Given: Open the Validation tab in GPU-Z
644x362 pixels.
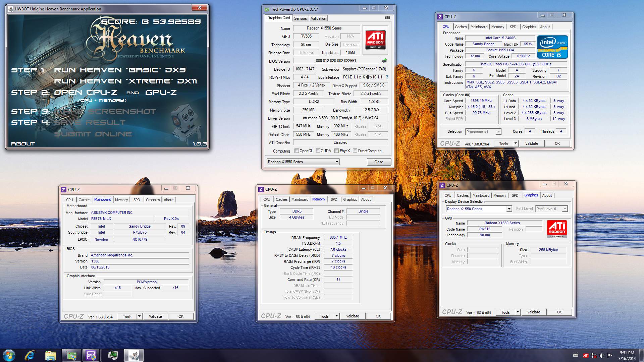Looking at the screenshot, I should (x=318, y=18).
